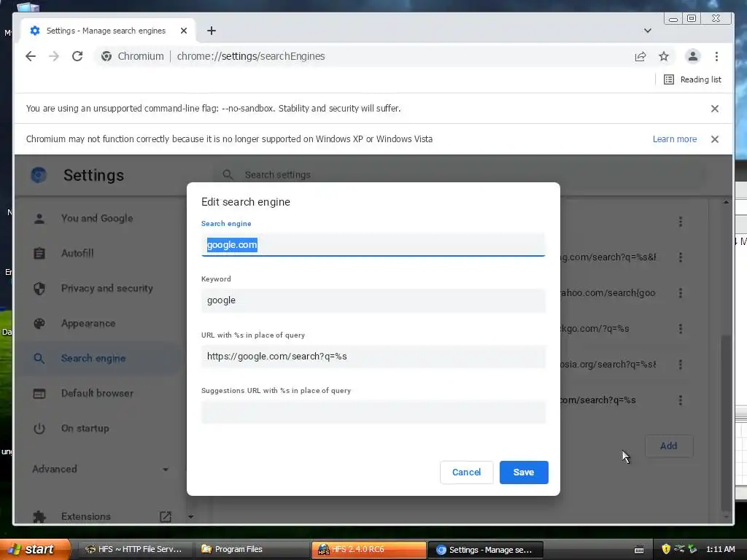The width and height of the screenshot is (747, 560).
Task: Click the Search engine name field
Action: pos(373,245)
